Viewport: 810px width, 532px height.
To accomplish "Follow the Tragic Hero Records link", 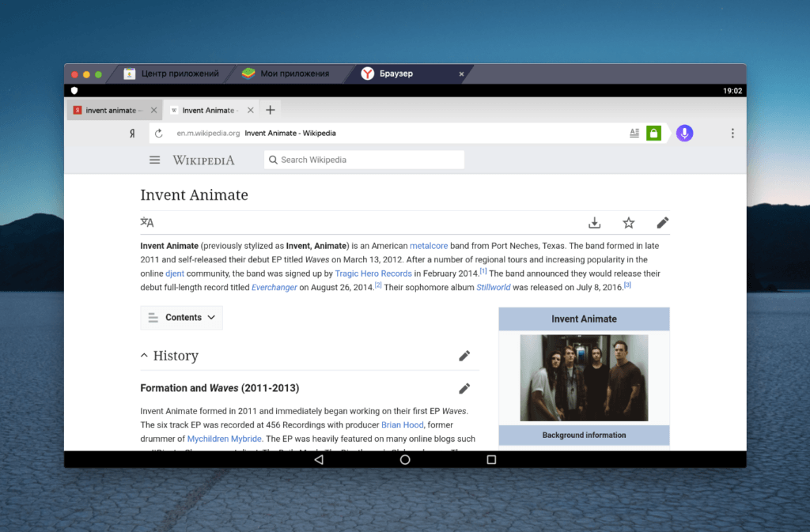I will [373, 274].
